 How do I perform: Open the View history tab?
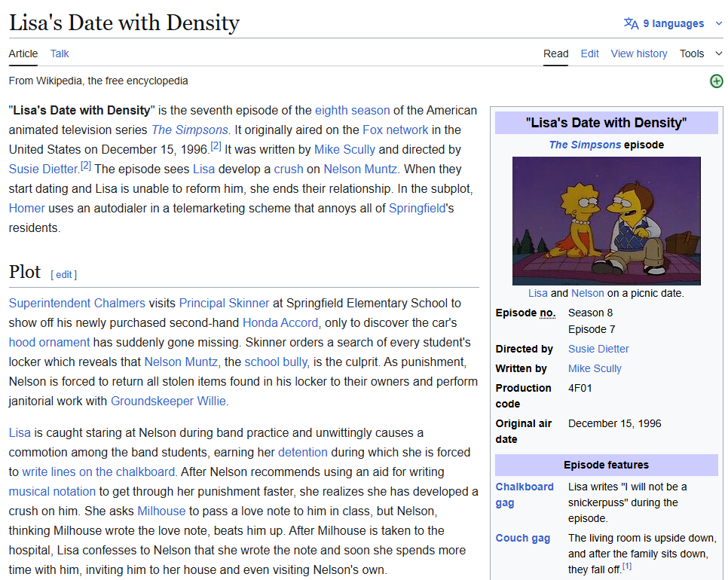638,53
